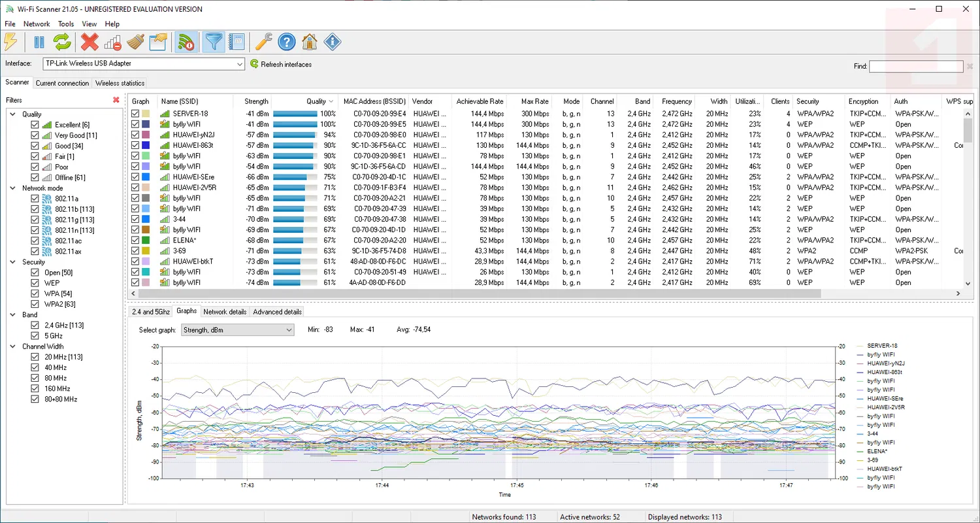Uncheck the SERVER-18 network row checkbox

135,114
